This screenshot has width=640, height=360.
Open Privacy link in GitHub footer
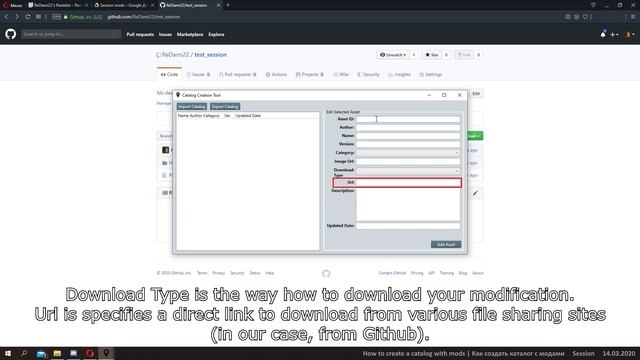219,273
